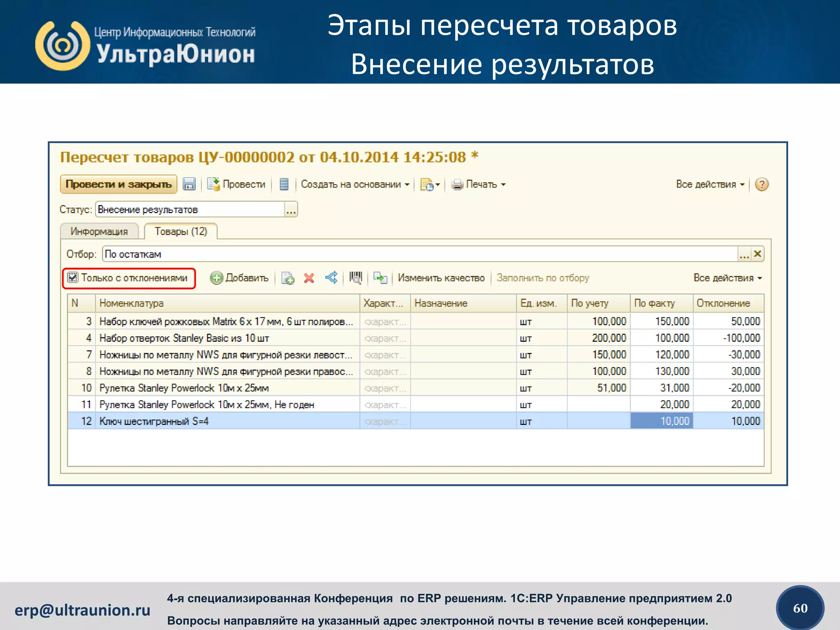Viewport: 840px width, 630px height.
Task: Click Отклонение cell -100,000
Action: pyautogui.click(x=728, y=338)
